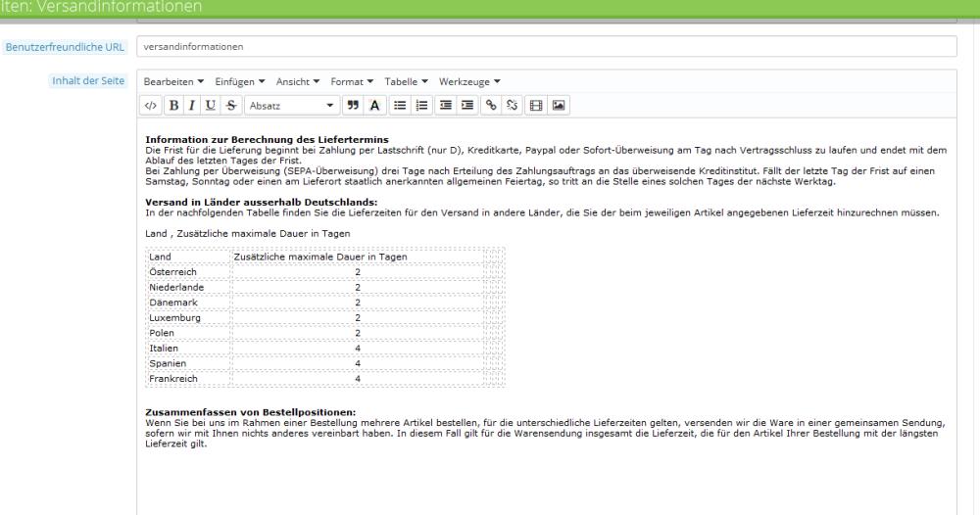Apply blockquote formatting

(353, 106)
